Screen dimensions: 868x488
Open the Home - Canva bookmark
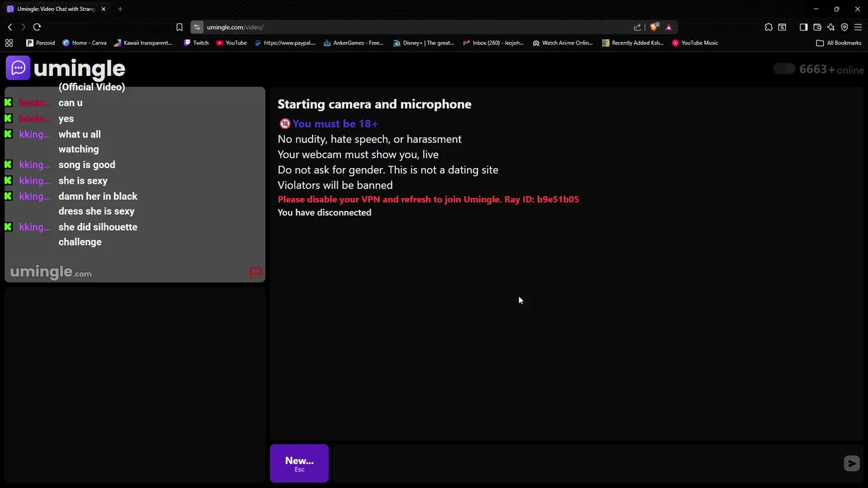point(85,43)
